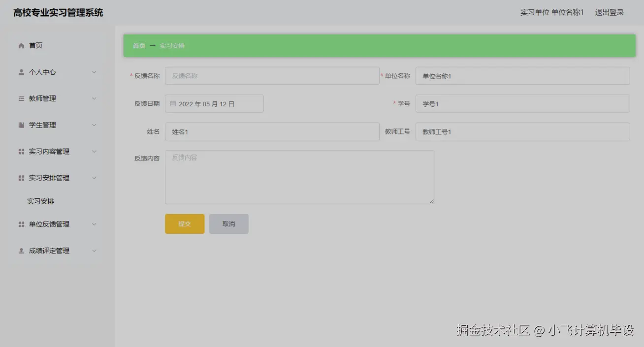Select the 实习安排 submenu item
644x347 pixels.
[41, 201]
